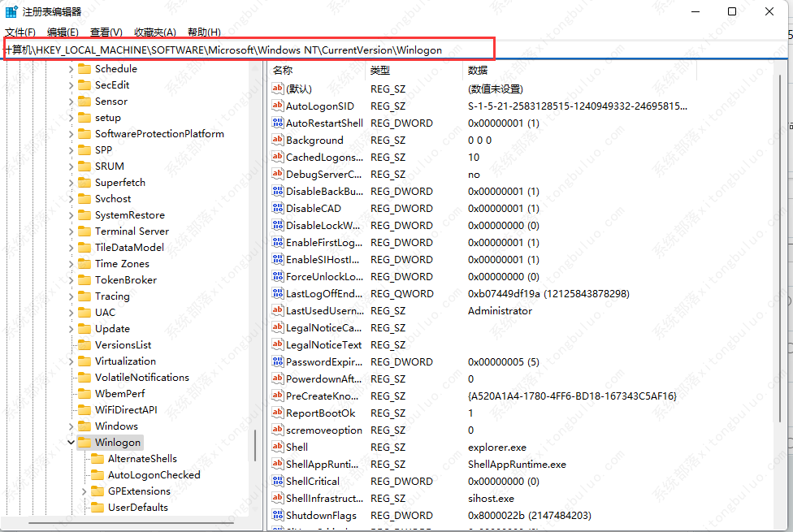This screenshot has width=793, height=532.
Task: Click the Shell string value icon
Action: 277,448
